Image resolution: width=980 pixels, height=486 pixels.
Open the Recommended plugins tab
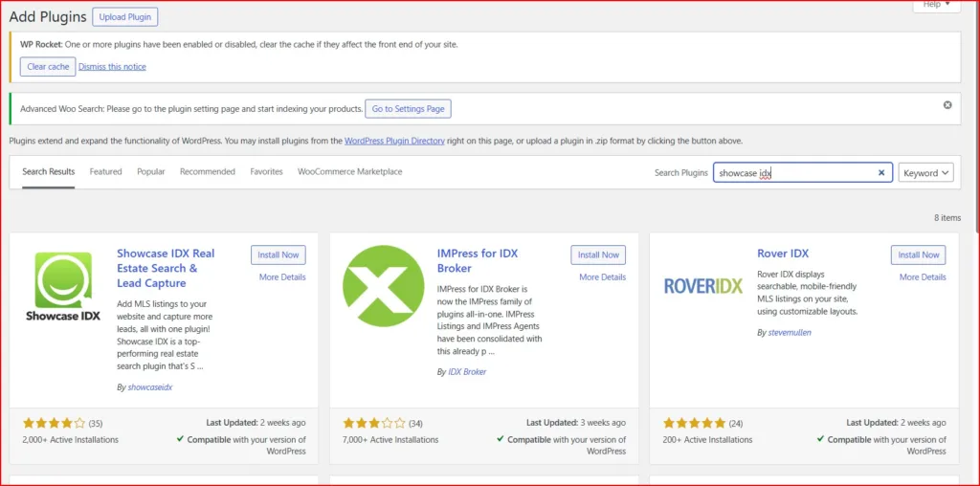click(x=208, y=172)
